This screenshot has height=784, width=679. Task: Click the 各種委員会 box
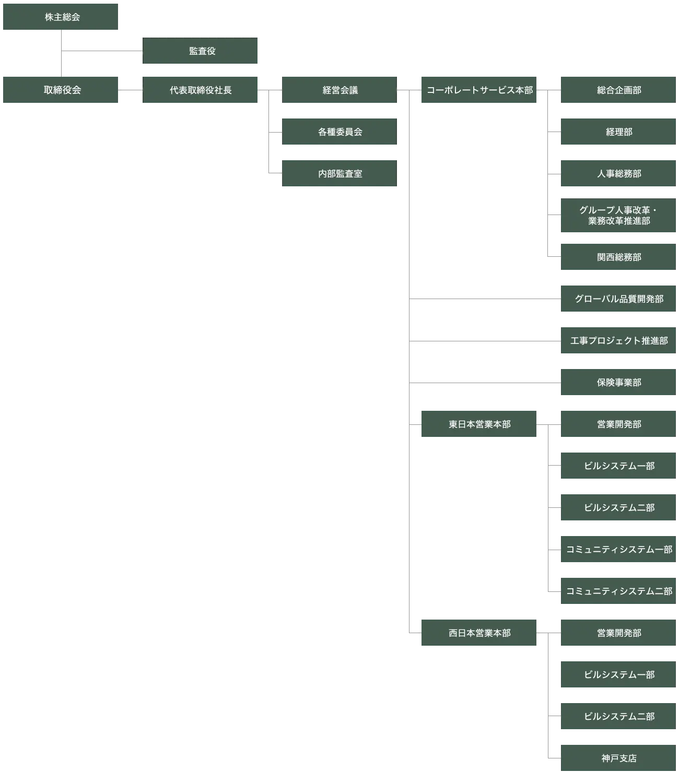[338, 132]
